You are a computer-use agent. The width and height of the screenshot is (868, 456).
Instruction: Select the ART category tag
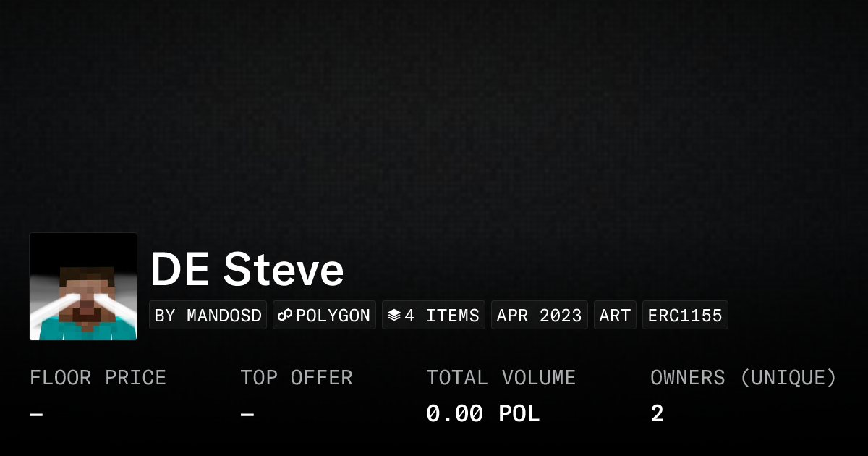tap(615, 316)
